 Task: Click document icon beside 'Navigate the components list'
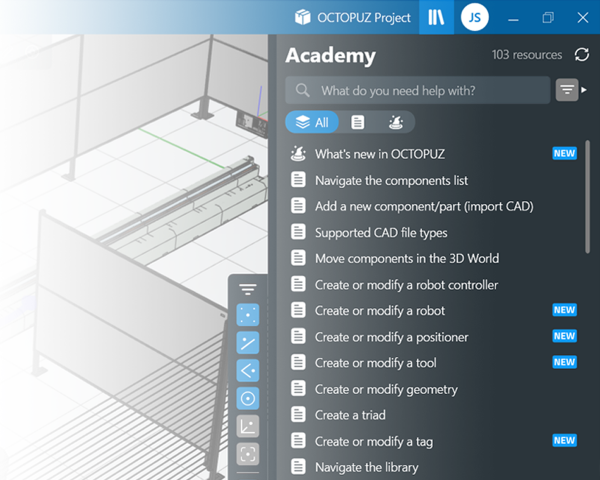click(298, 180)
